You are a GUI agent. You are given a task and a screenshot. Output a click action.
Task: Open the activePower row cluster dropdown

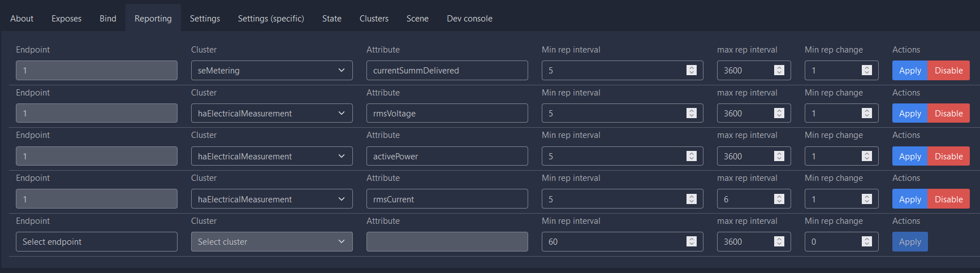272,156
